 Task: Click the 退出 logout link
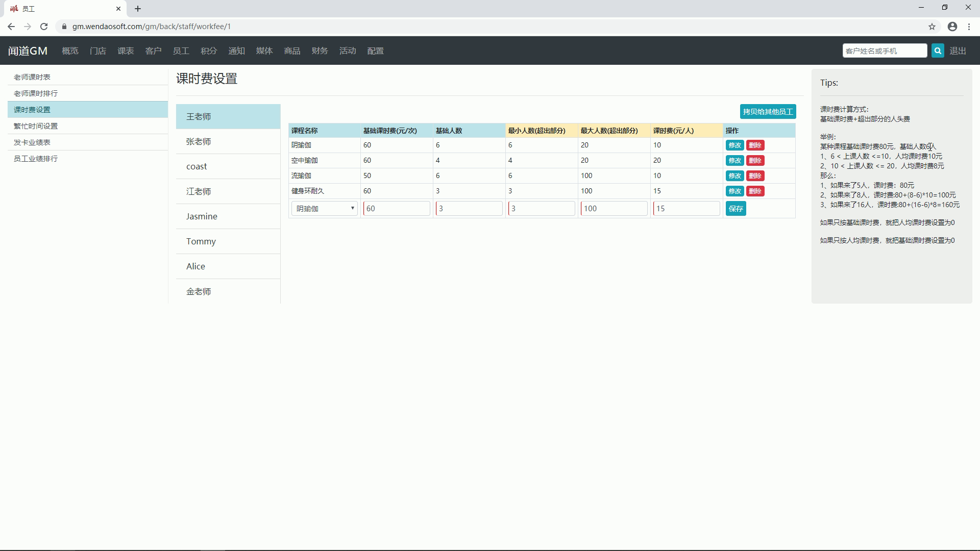[958, 51]
